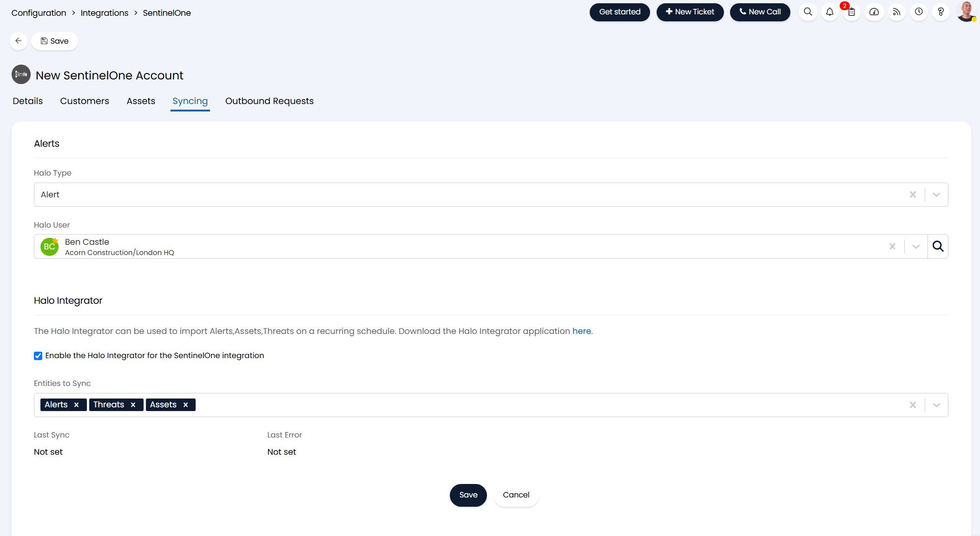Expand the Entities to Sync dropdown
The width and height of the screenshot is (980, 536).
coord(936,405)
